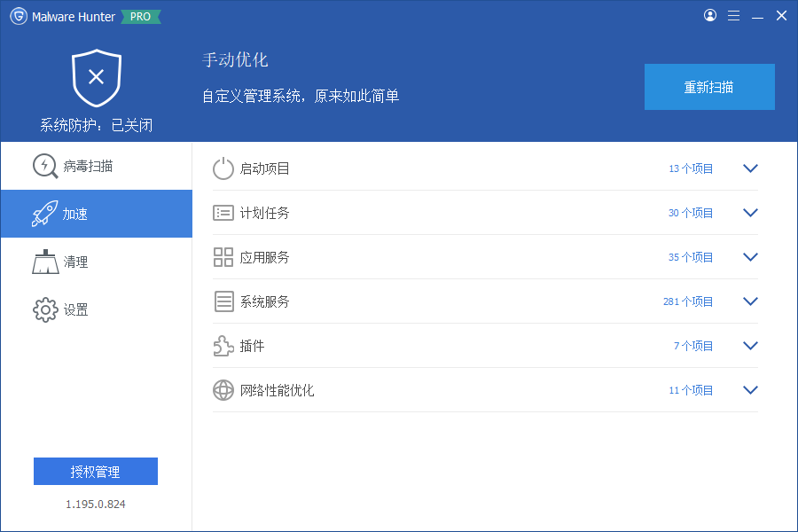Expand the 插件 row chevron
Viewport: 798px width, 532px height.
(x=750, y=345)
